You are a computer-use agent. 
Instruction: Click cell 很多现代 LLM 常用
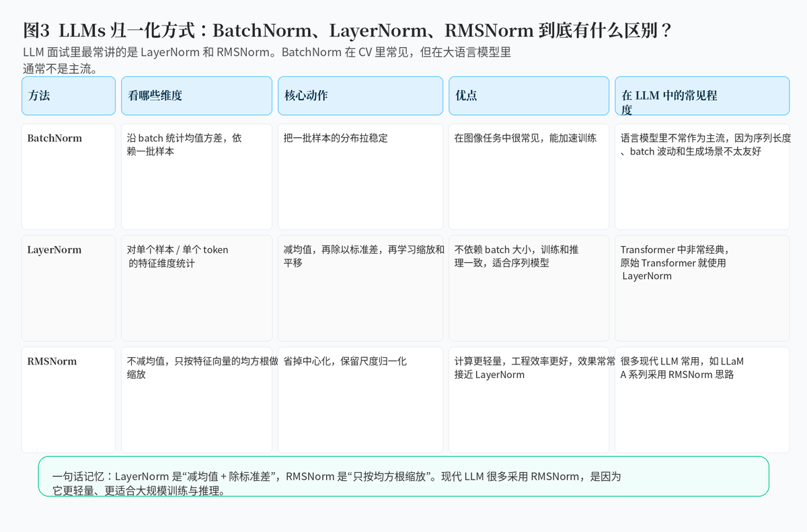tap(702, 400)
